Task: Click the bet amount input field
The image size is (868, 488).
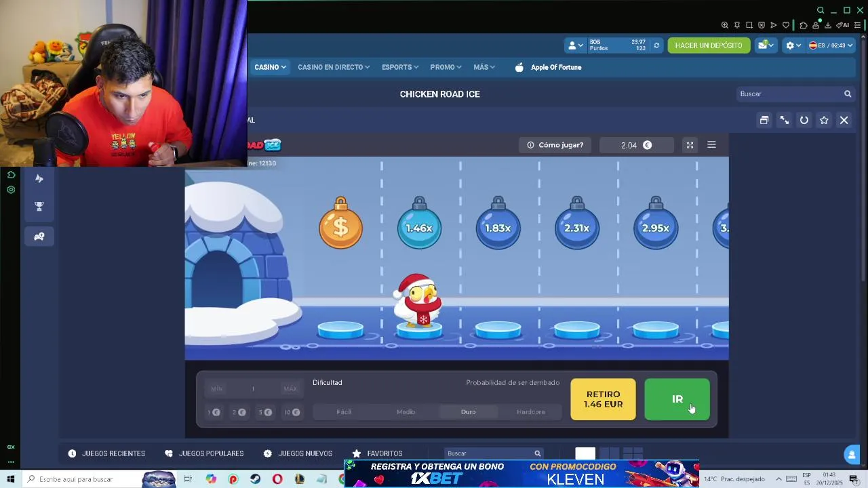Action: [253, 388]
